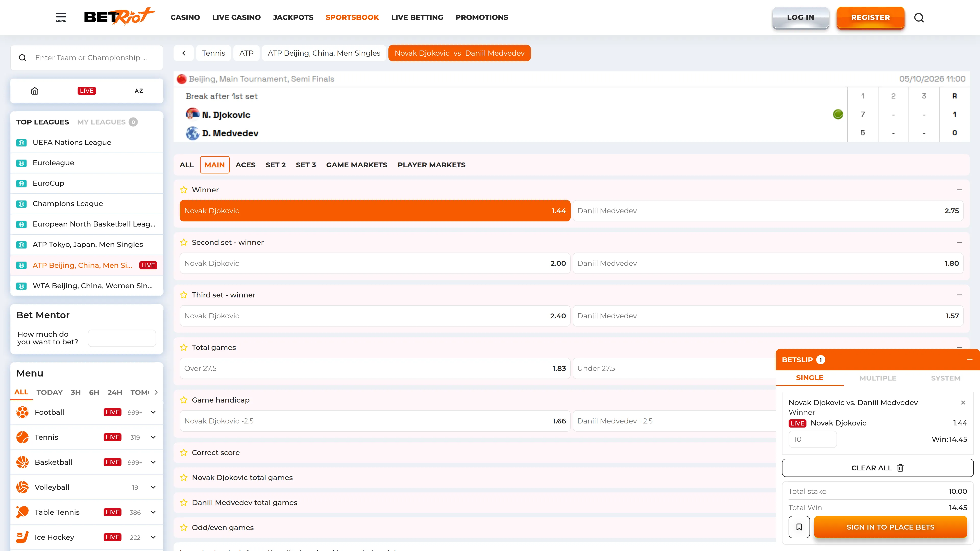
Task: Expand the Volleyball sport row
Action: coord(153,487)
